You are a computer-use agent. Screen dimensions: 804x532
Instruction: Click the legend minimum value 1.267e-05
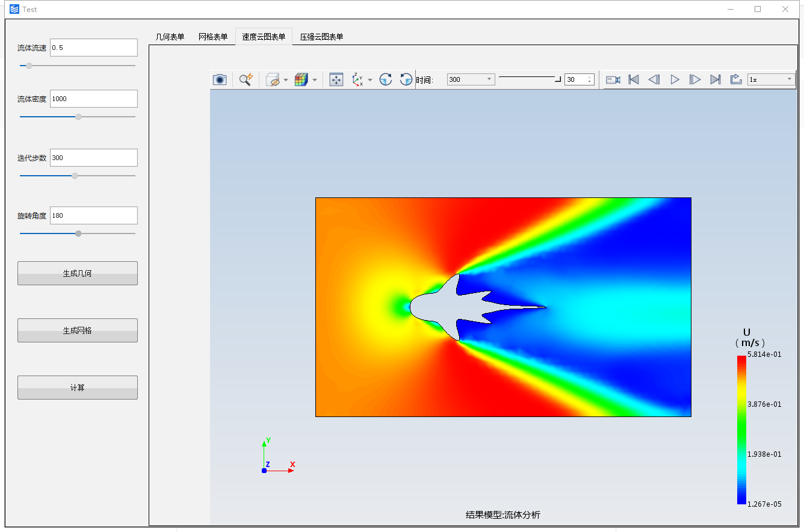click(x=764, y=504)
